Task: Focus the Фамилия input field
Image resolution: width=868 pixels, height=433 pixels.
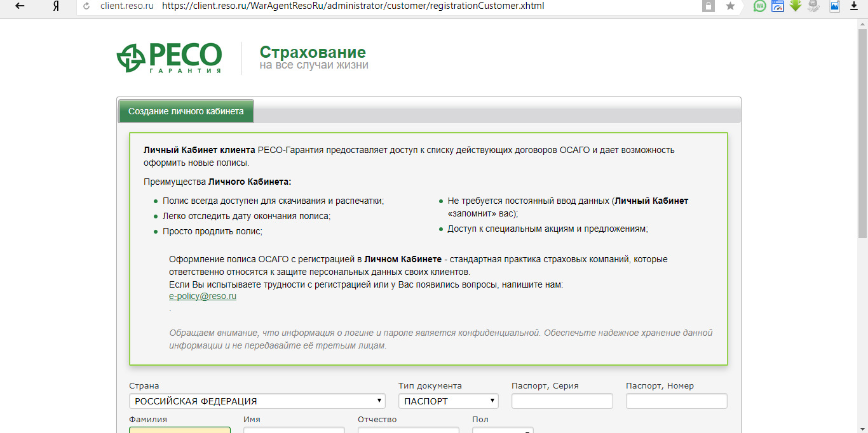Action: tap(180, 430)
